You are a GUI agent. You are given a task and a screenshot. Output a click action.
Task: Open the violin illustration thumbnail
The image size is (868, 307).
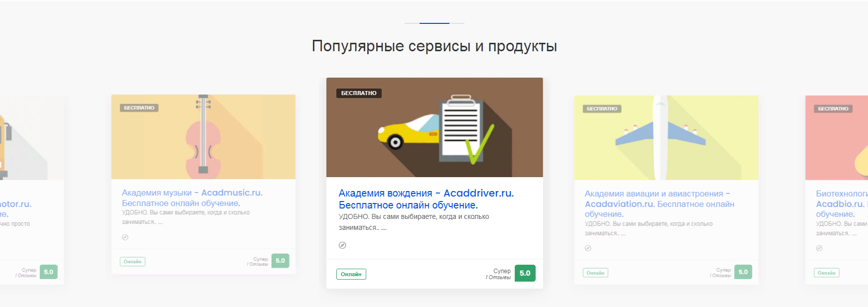pyautogui.click(x=203, y=137)
